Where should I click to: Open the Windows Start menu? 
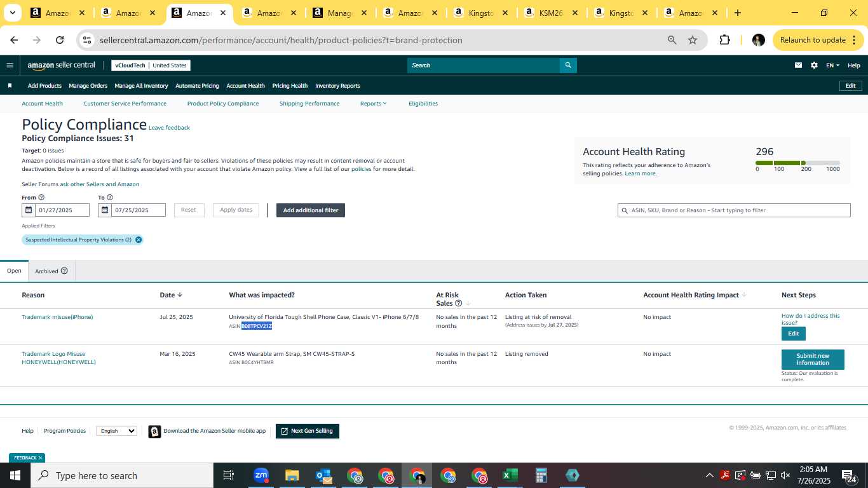tap(15, 475)
